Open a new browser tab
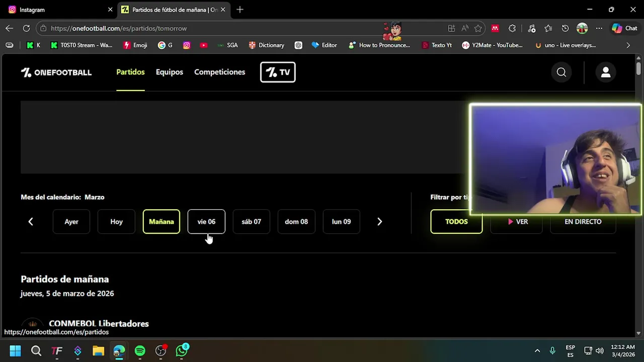This screenshot has height=362, width=644. 240,10
